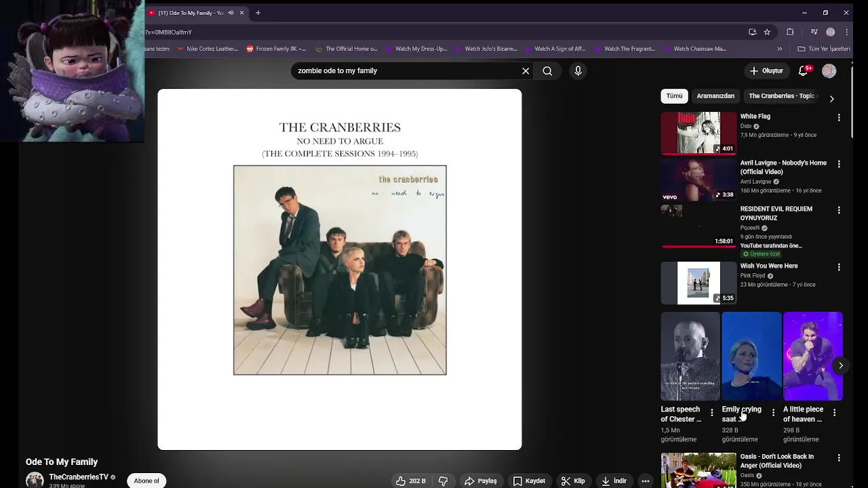Image resolution: width=868 pixels, height=488 pixels.
Task: Open TheCranberriesTV channel avatar
Action: pos(35,480)
